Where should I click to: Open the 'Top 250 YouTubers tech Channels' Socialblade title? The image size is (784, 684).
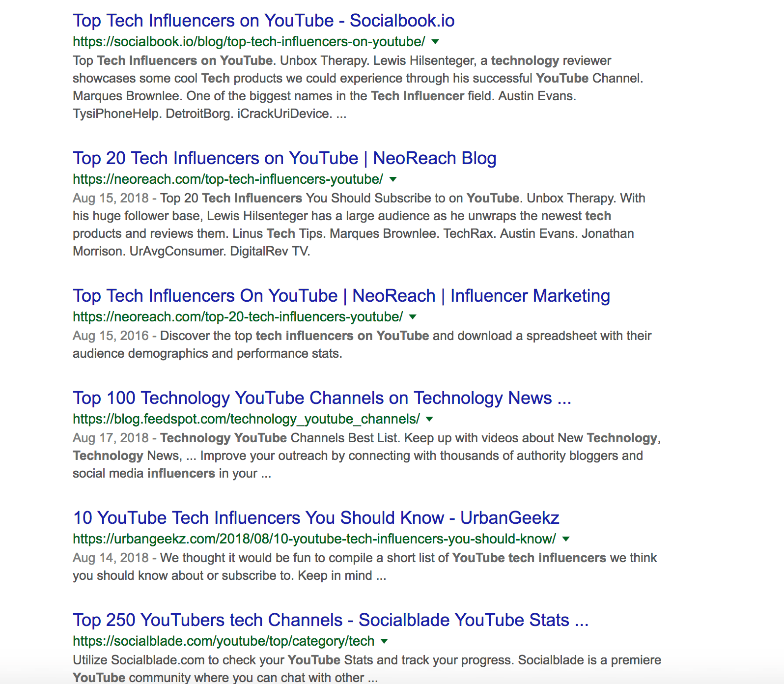tap(330, 620)
